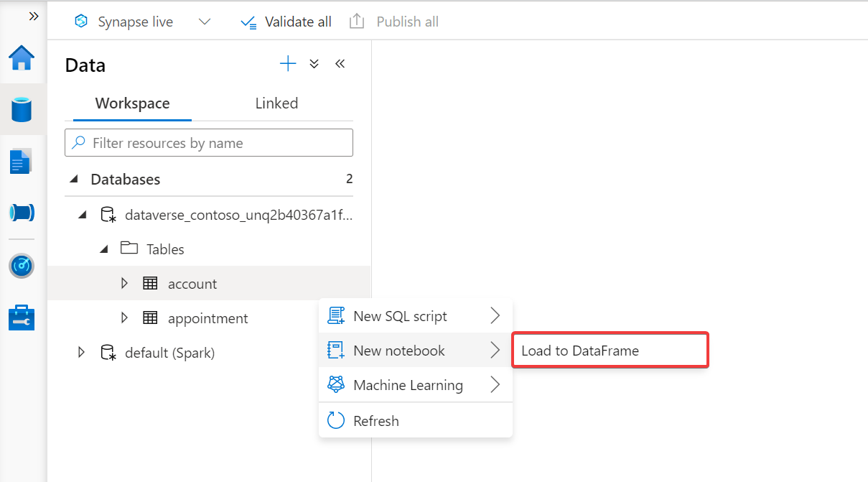868x482 pixels.
Task: Expand the account table node
Action: click(x=125, y=284)
